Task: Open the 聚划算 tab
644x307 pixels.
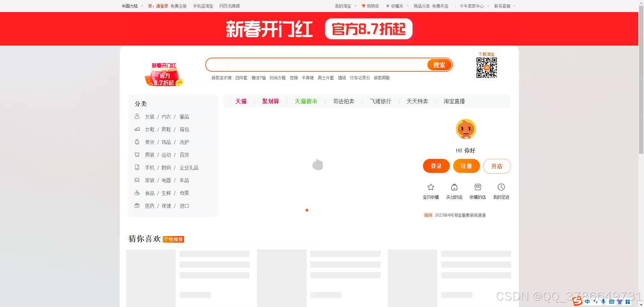Action: 271,101
